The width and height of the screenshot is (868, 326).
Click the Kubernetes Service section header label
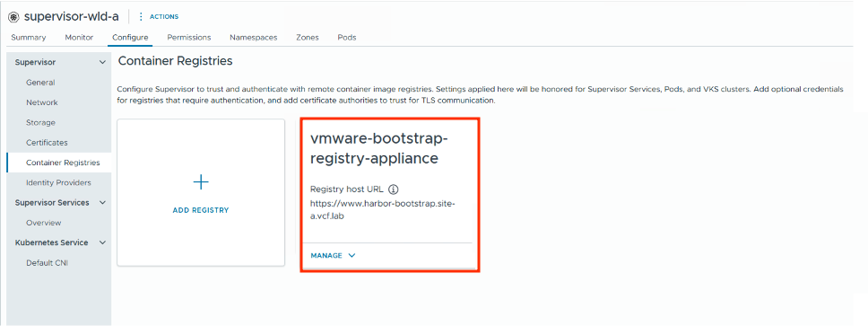51,242
